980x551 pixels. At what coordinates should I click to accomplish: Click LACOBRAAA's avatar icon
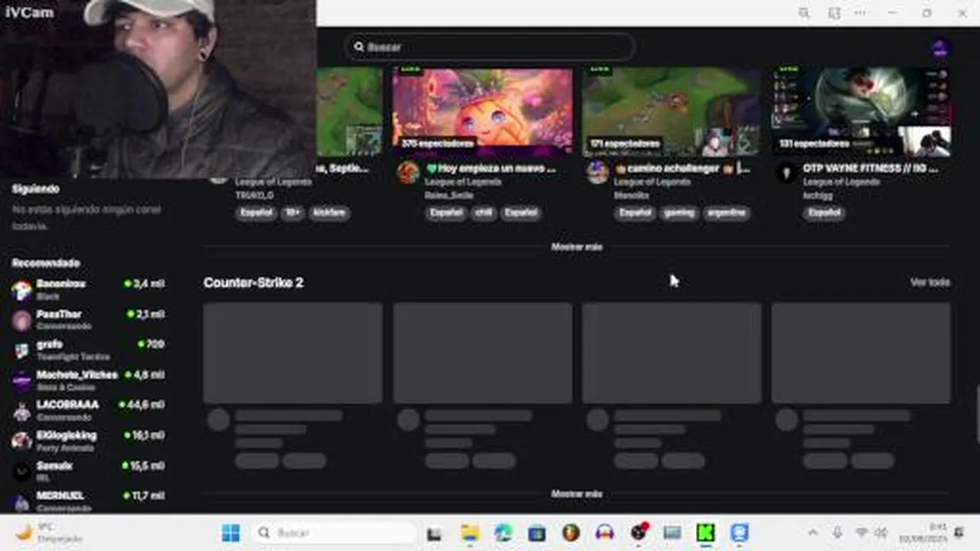coord(21,411)
